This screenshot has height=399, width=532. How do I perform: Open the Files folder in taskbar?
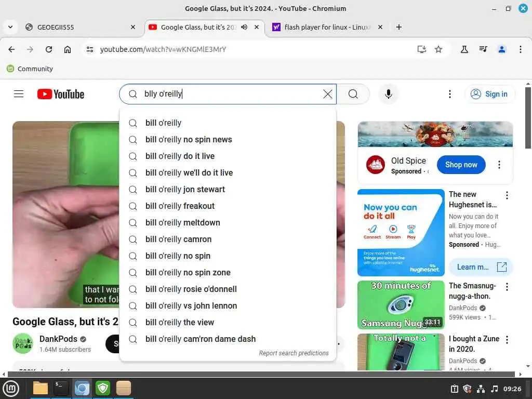click(41, 388)
